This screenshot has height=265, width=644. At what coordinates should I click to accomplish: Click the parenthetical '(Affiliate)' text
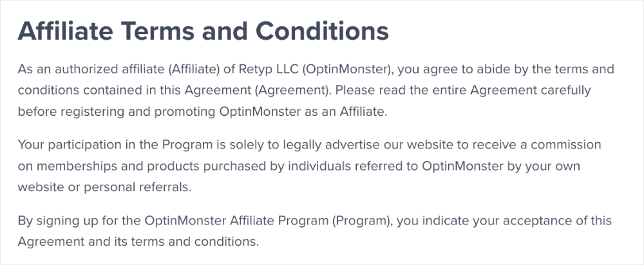pyautogui.click(x=193, y=69)
